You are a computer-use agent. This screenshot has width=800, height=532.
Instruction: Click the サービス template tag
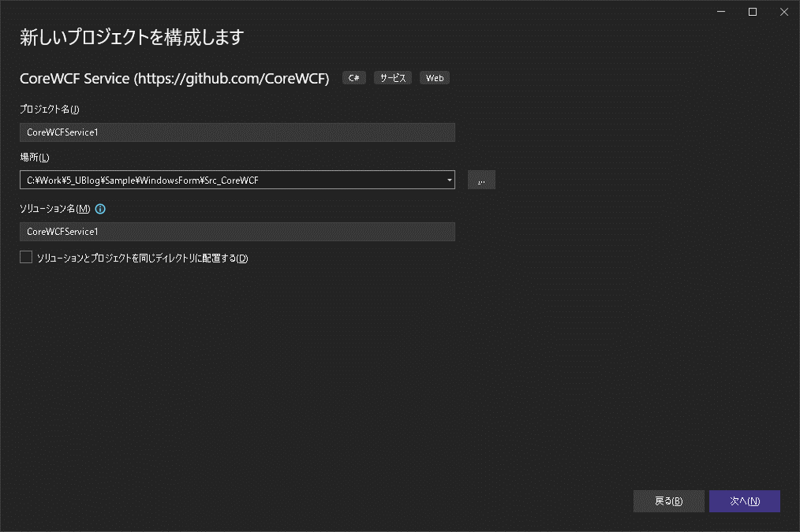[393, 78]
